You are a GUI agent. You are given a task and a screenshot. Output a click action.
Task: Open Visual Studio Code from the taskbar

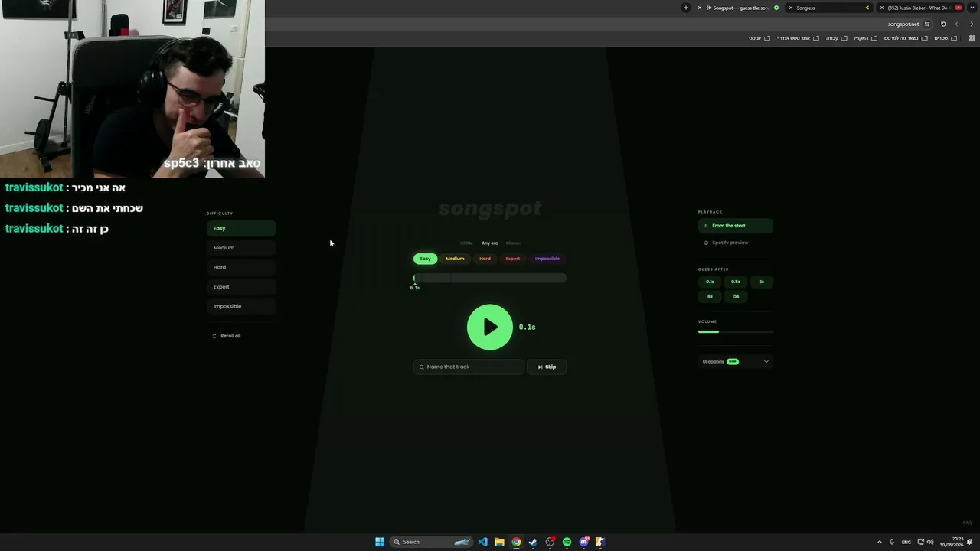[482, 542]
